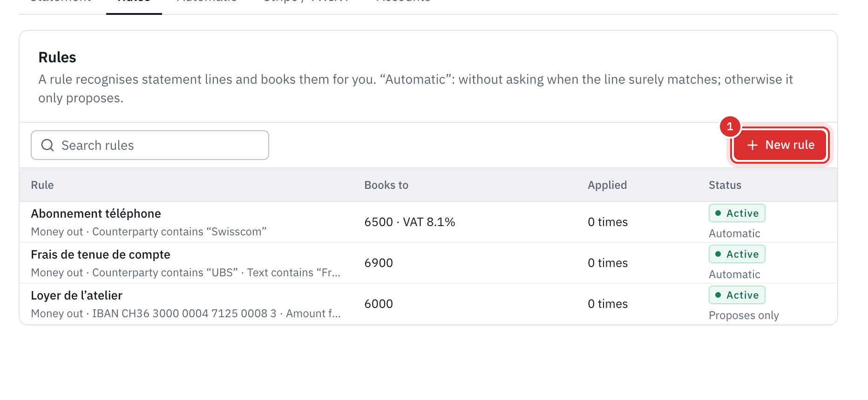868x400 pixels.
Task: Click 0 times for Loyer de l’atelier
Action: coord(608,304)
